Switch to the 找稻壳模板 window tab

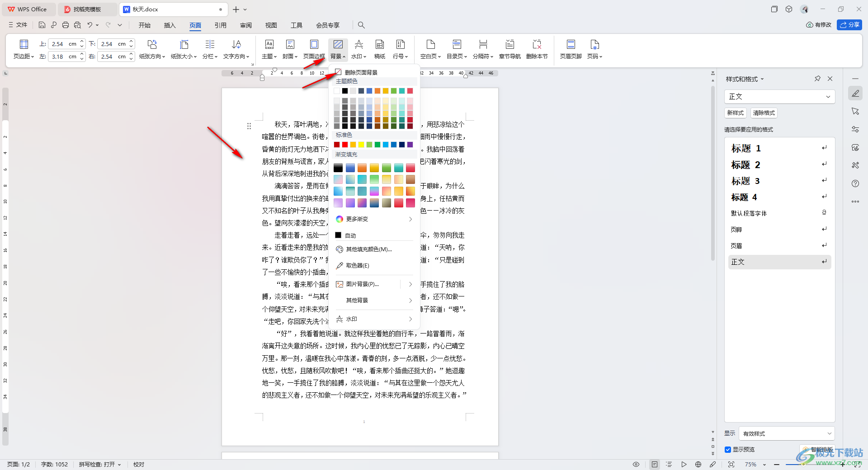click(87, 9)
